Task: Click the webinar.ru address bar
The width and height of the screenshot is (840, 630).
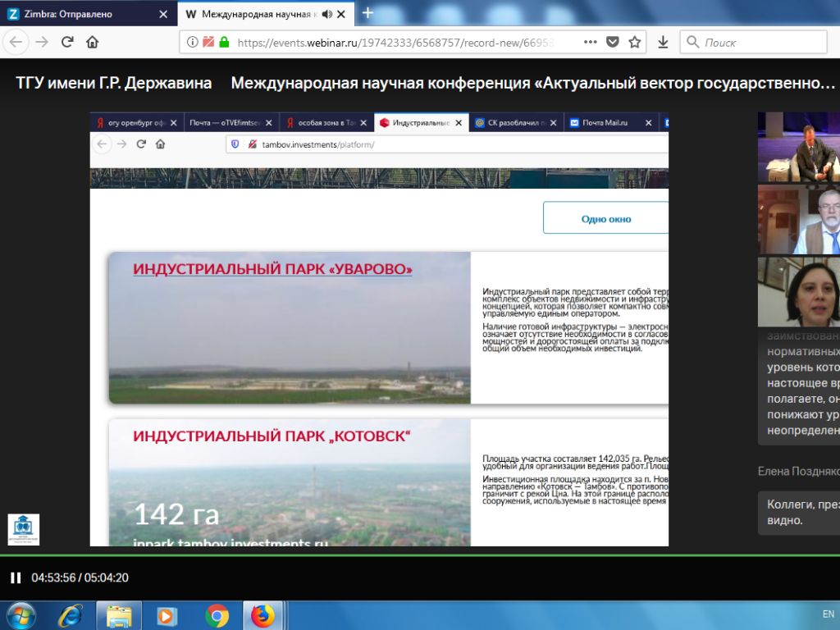Action: (x=395, y=43)
